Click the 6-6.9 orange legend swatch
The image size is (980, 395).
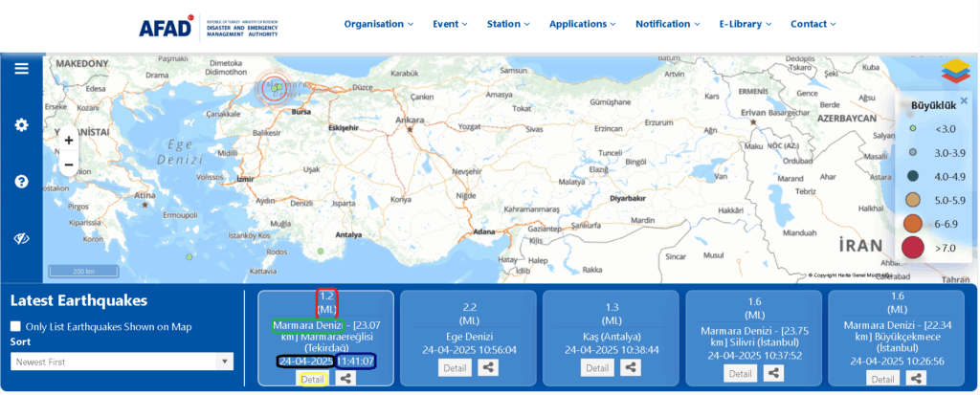912,223
